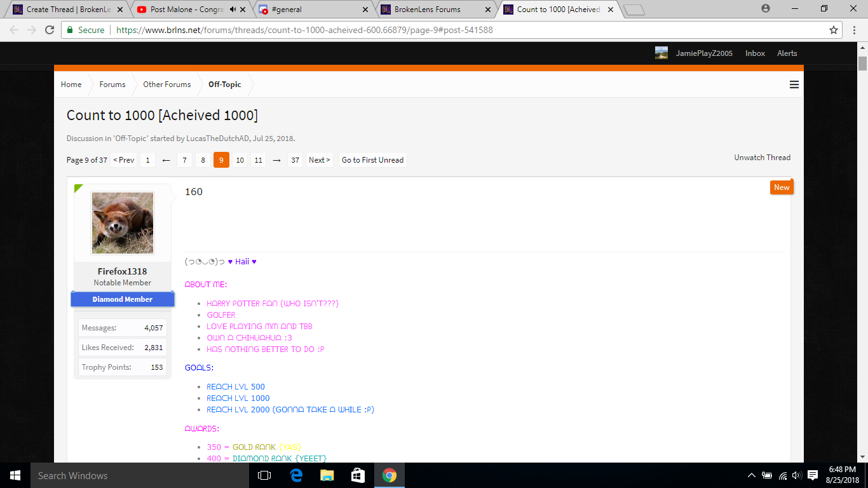Click the browser back arrow

click(14, 30)
